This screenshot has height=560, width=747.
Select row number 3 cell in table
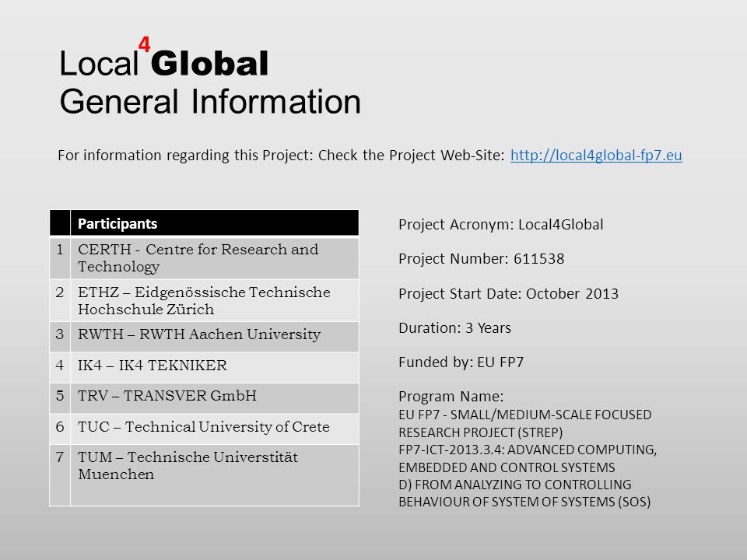[60, 337]
